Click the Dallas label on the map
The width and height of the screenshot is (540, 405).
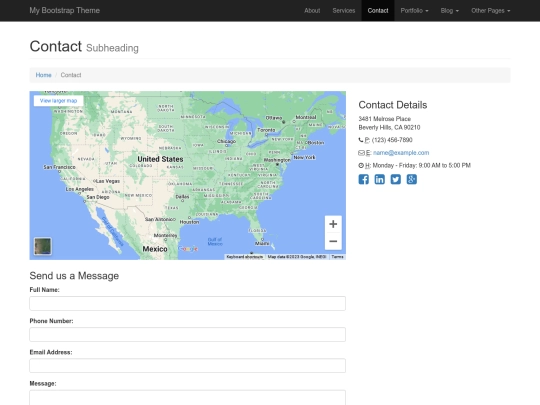click(182, 197)
